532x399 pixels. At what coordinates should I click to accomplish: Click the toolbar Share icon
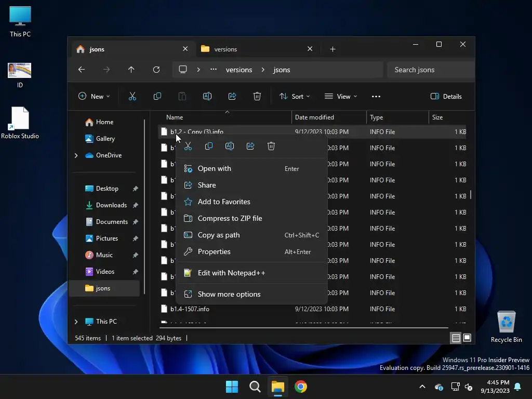point(232,97)
